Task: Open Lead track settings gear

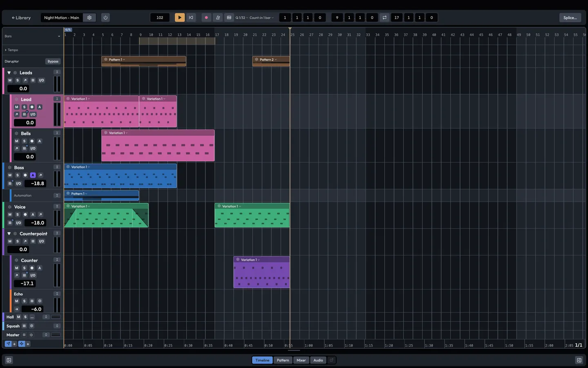Action: [17, 99]
